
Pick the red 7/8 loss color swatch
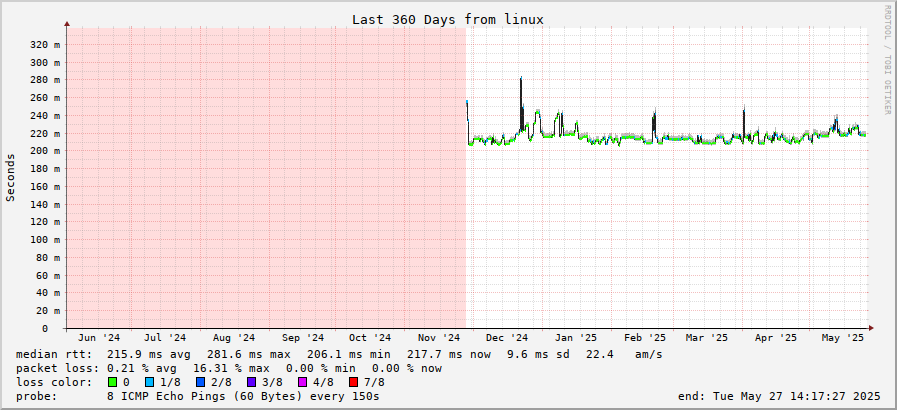(353, 382)
